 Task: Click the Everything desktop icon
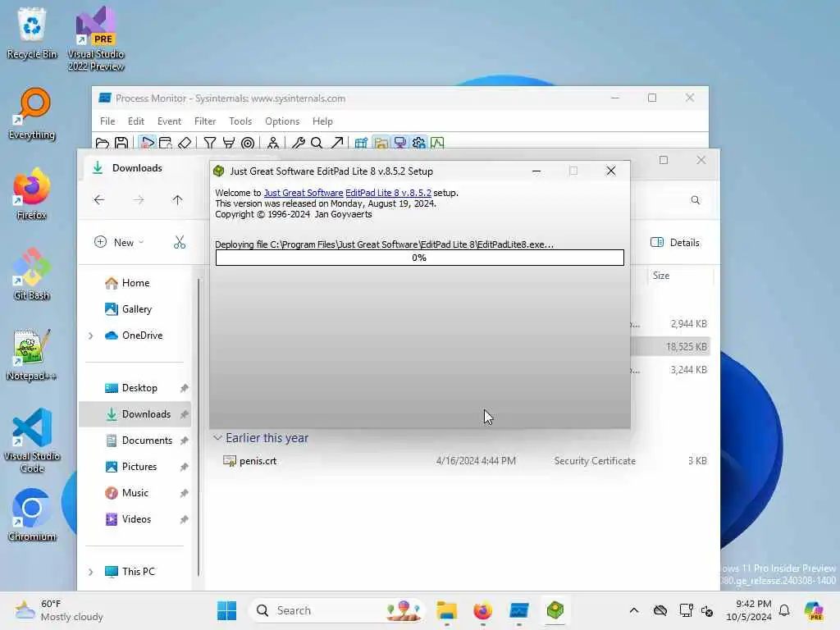(32, 114)
